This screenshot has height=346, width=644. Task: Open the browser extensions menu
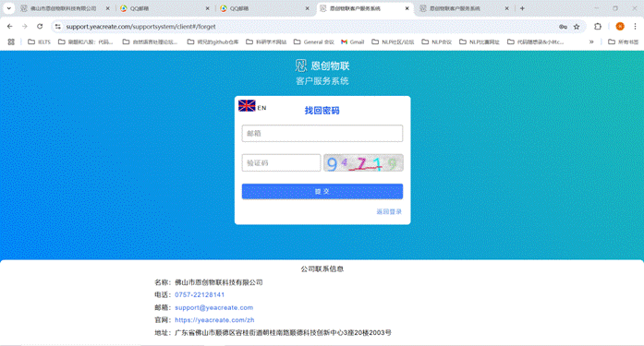coord(598,27)
